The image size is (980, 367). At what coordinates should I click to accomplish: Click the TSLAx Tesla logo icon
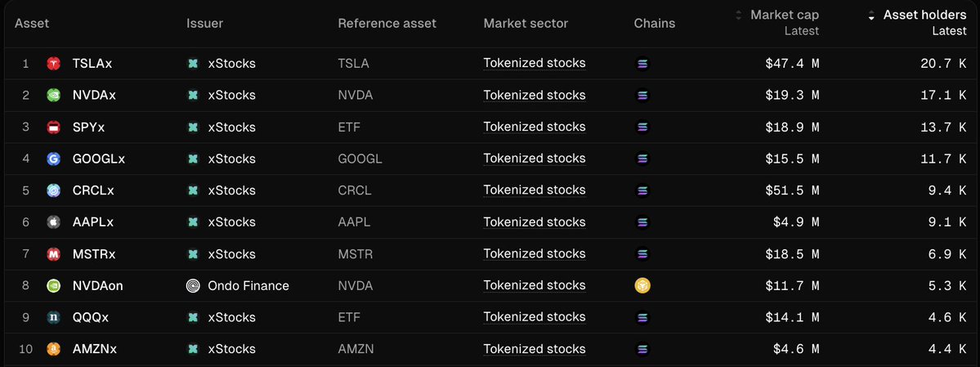coord(54,64)
